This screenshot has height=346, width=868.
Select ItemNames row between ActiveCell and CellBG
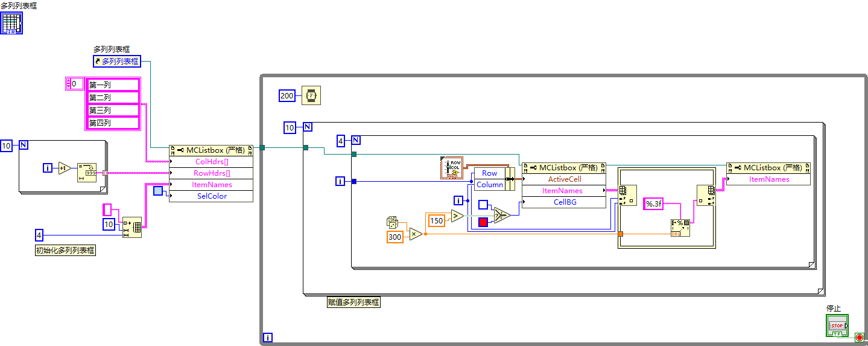[x=564, y=191]
